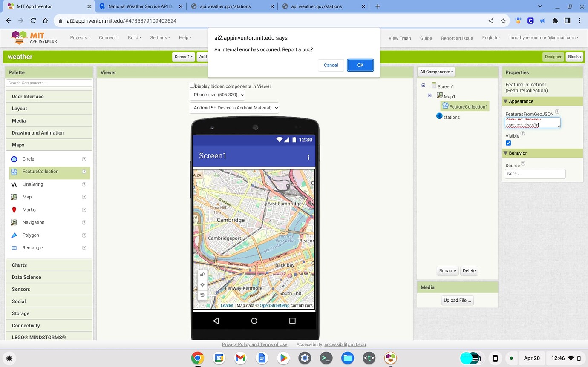Open the Phone size dropdown
Screen dimensions: 588x367
tap(217, 95)
